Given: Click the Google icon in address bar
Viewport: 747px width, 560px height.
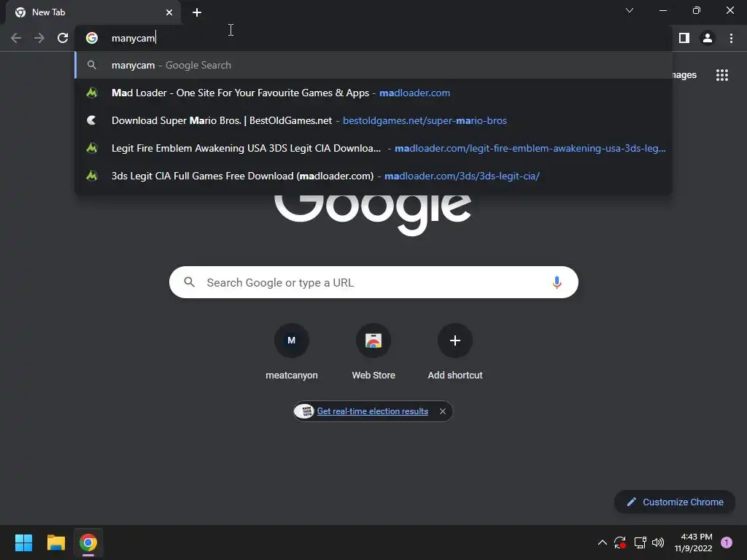Looking at the screenshot, I should pyautogui.click(x=92, y=38).
